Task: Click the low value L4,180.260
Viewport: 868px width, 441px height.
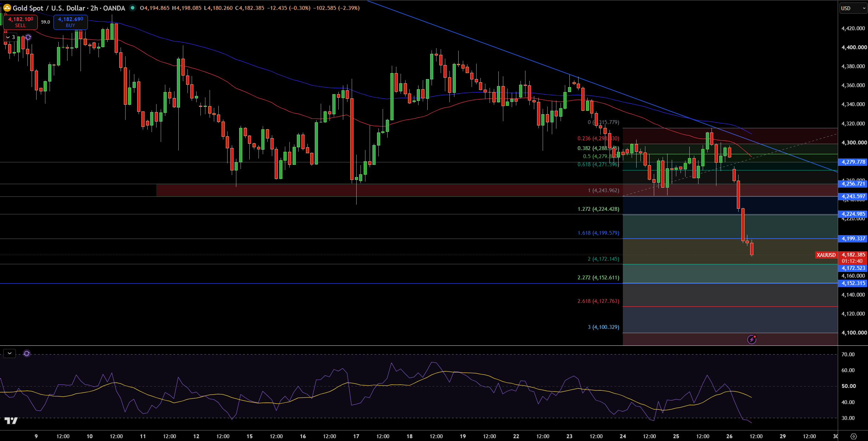Action: [x=218, y=8]
